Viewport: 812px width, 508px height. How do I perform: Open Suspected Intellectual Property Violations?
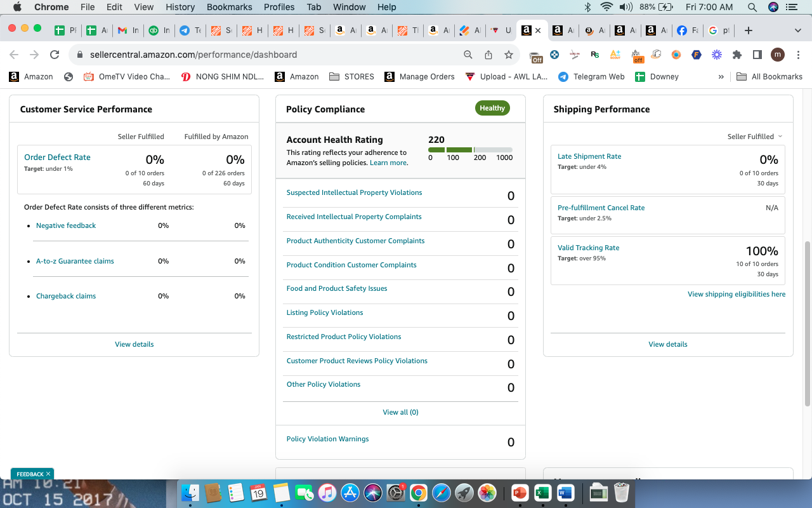coord(354,192)
